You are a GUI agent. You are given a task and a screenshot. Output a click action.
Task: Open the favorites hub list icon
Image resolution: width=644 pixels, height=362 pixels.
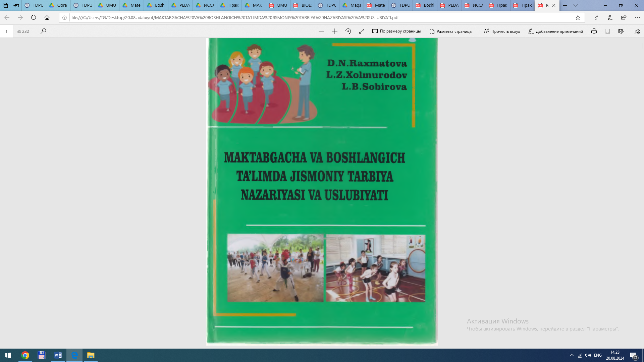pos(597,18)
